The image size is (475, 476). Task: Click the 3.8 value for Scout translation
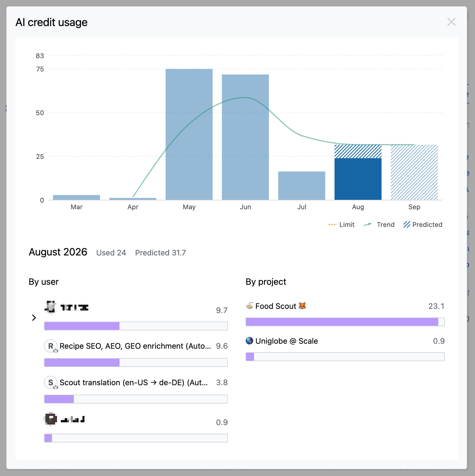pyautogui.click(x=222, y=382)
